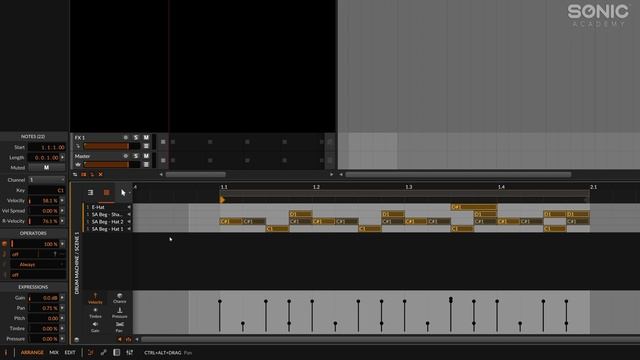Click the Repeat operator icon

click(x=4, y=254)
